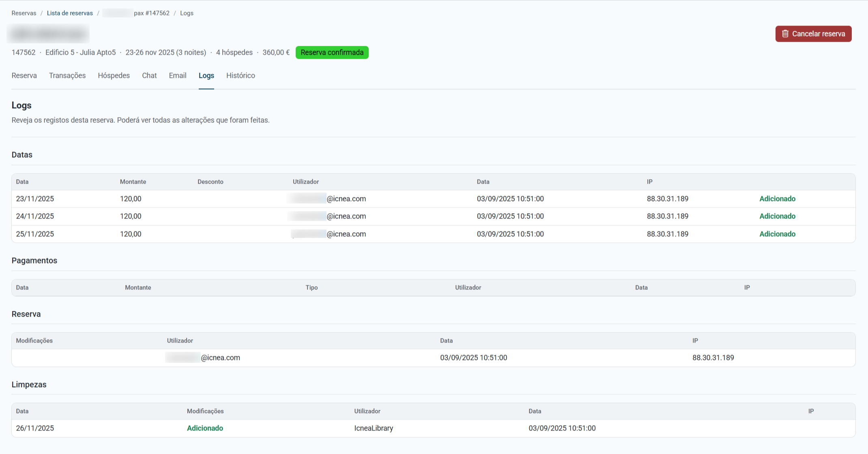Screen dimensions: 868x454
Task: Click the Montante header in Datas table
Action: pyautogui.click(x=133, y=182)
